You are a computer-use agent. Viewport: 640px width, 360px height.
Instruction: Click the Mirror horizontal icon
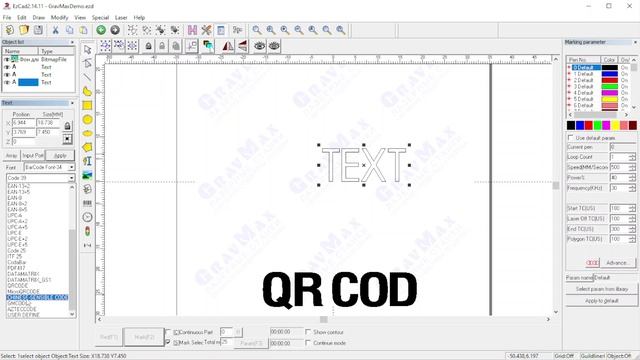tap(228, 46)
